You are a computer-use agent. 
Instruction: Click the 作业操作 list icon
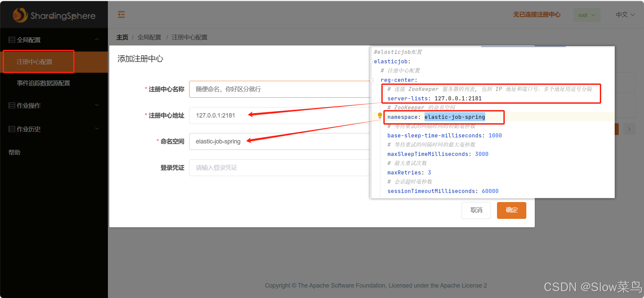[12, 105]
